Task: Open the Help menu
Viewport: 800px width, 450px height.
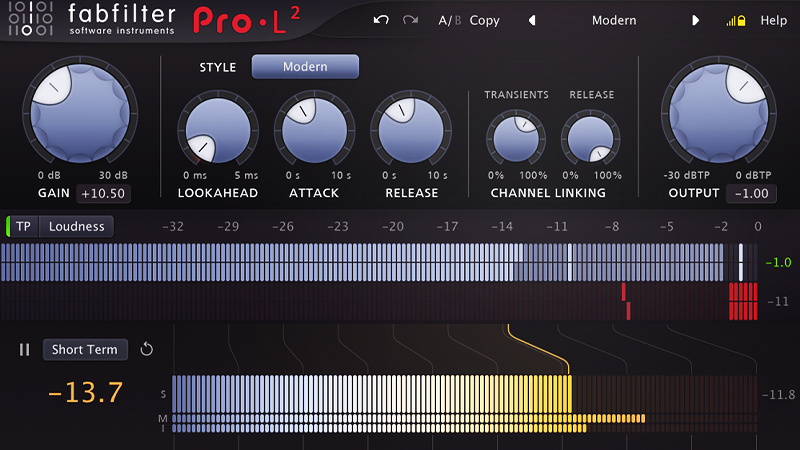Action: tap(773, 20)
